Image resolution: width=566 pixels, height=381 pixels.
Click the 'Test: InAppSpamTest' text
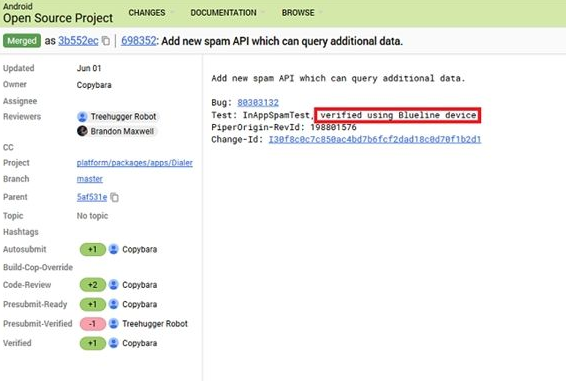261,115
